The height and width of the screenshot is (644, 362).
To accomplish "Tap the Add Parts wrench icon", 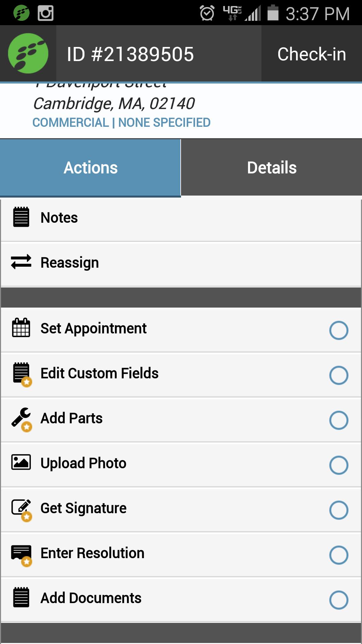I will (x=21, y=418).
